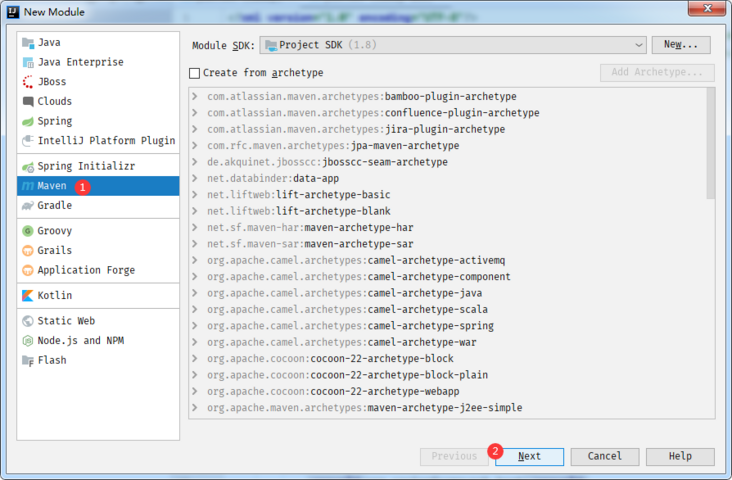
Task: Select the Node.js and NPM icon
Action: pos(28,341)
